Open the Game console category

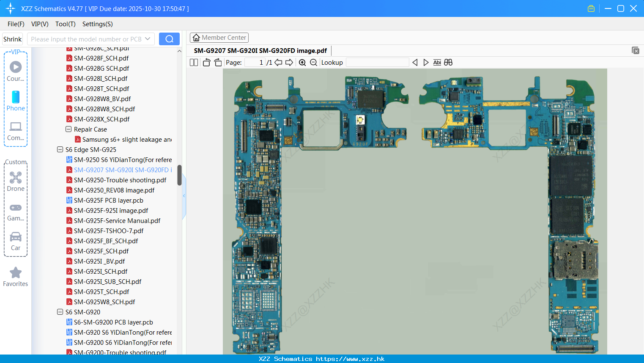point(16,212)
